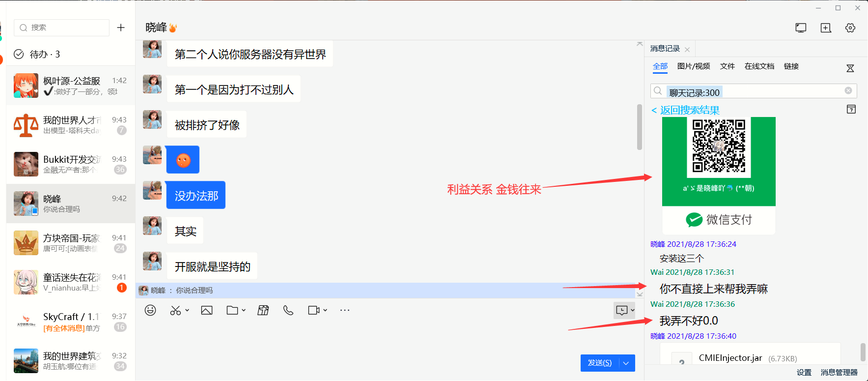Open the emoji picker in chat toolbar
Viewport: 868px width, 381px height.
tap(150, 310)
